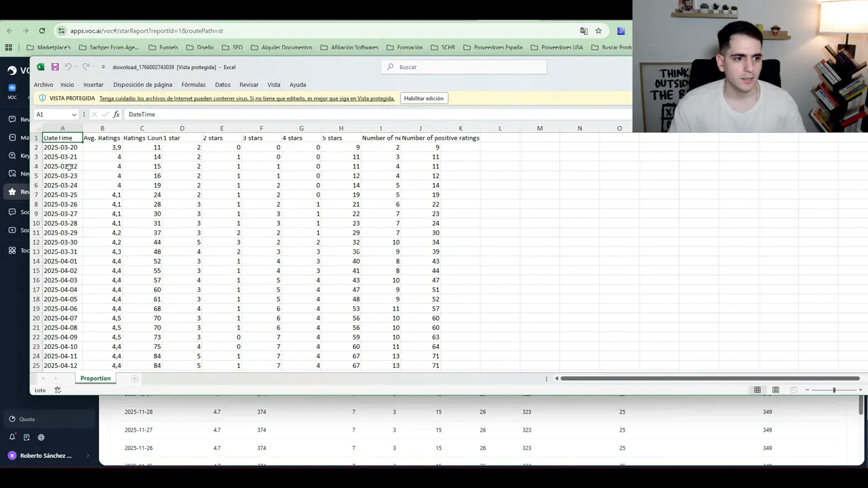Viewport: 868px width, 488px height.
Task: Click the Habilitar edición button
Action: (x=423, y=98)
